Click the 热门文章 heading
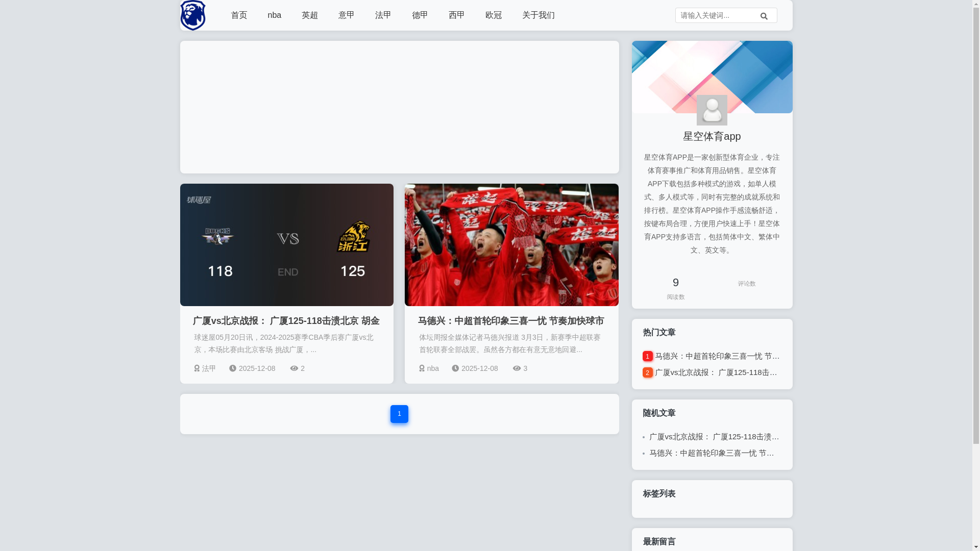 [x=659, y=333]
